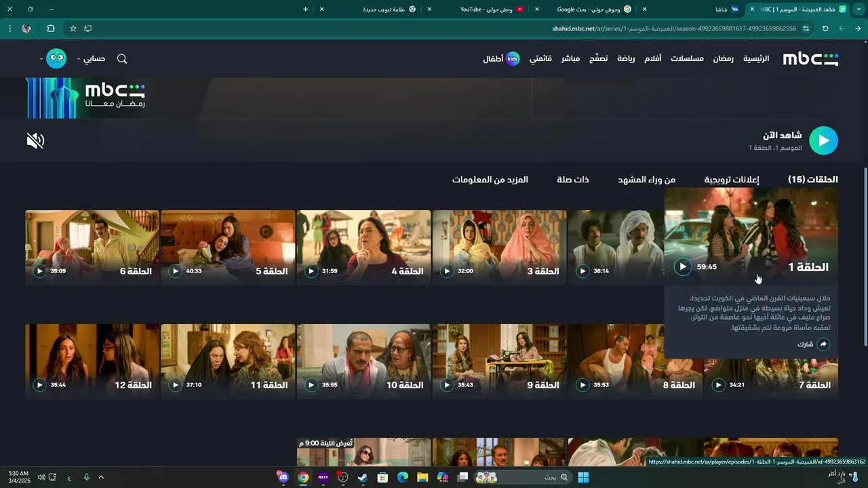Click the taskbar search box بحث
This screenshot has height=488, width=868.
click(x=522, y=477)
